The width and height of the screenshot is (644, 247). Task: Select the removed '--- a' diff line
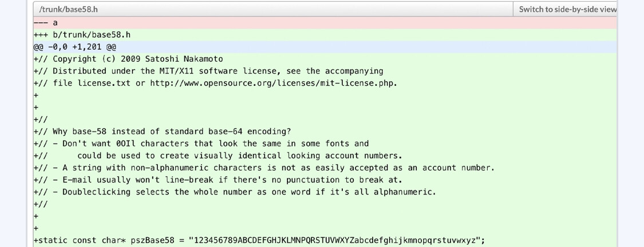[x=325, y=22]
